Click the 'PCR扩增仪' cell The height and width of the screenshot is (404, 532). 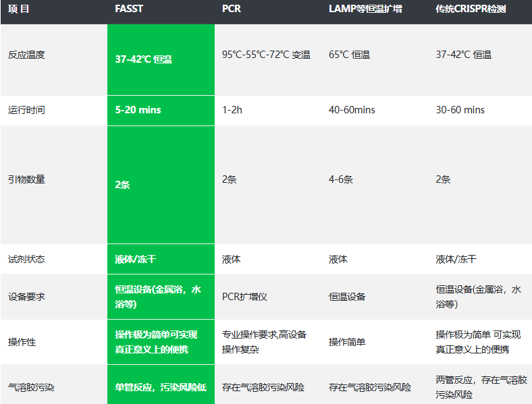point(244,297)
